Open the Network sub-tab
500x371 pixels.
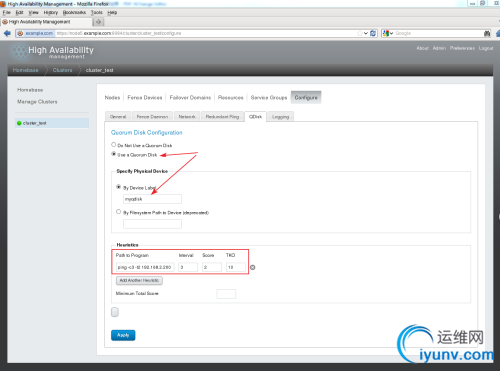187,117
